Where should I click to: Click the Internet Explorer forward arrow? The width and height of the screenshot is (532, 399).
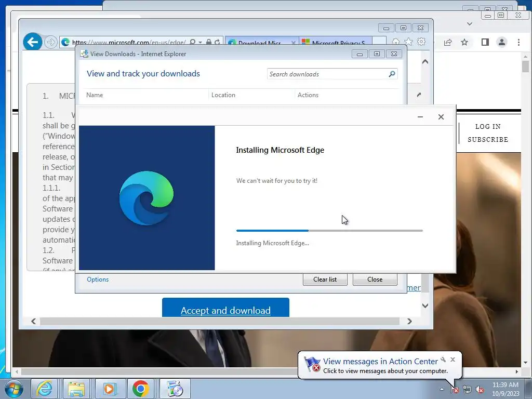(50, 42)
